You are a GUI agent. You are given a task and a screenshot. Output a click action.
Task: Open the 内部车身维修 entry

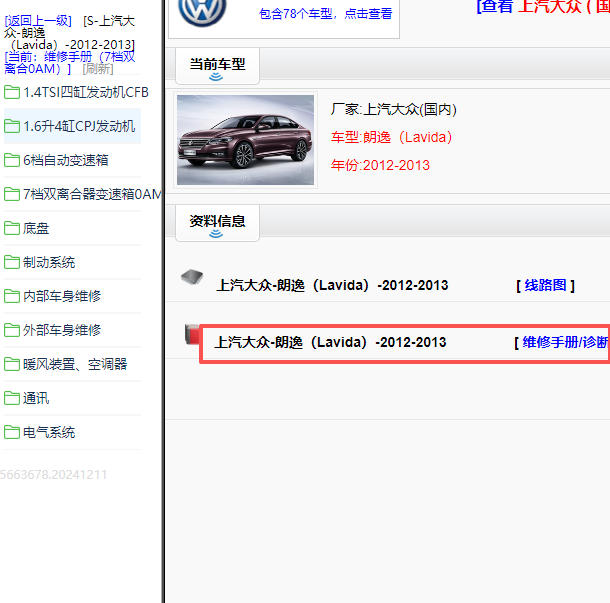(62, 296)
